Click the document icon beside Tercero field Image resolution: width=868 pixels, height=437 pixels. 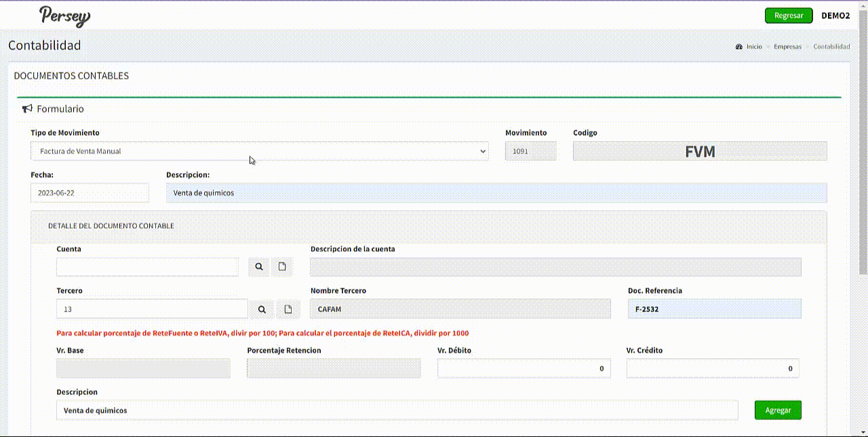tap(288, 309)
